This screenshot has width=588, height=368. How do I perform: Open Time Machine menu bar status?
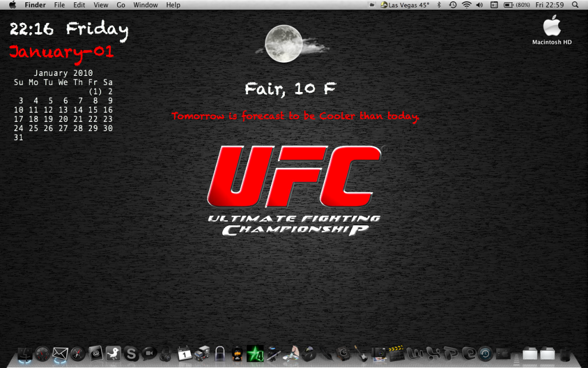pos(452,5)
